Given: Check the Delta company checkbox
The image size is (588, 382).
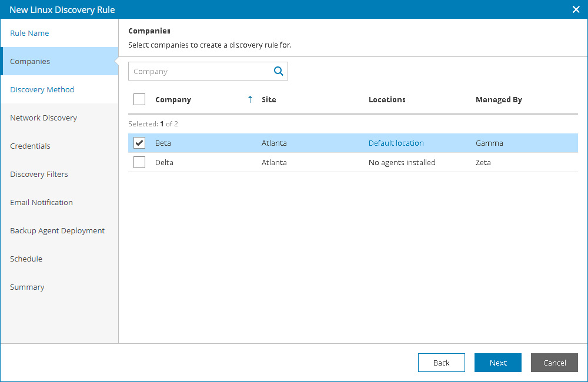Looking at the screenshot, I should pyautogui.click(x=139, y=162).
